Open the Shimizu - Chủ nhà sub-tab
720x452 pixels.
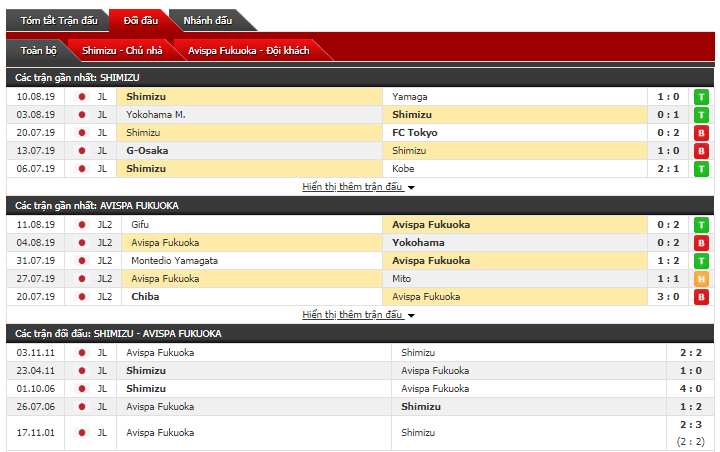[x=122, y=51]
